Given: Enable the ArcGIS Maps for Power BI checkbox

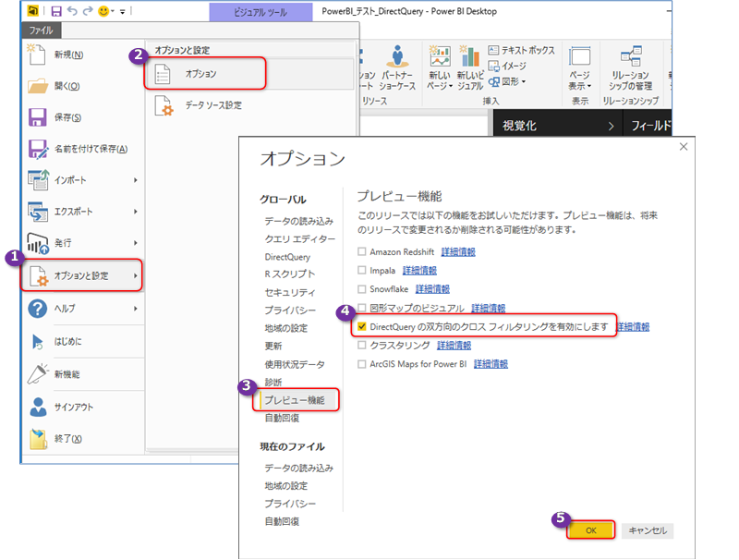Looking at the screenshot, I should point(361,364).
